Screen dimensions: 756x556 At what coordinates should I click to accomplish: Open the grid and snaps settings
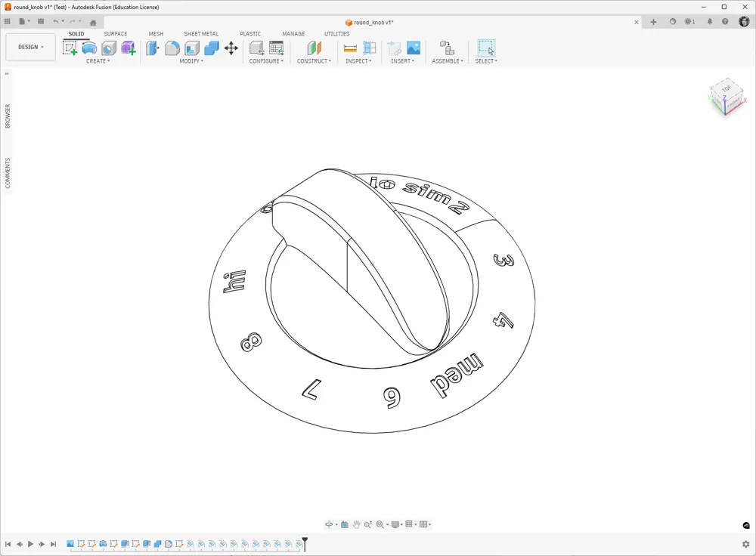411,524
